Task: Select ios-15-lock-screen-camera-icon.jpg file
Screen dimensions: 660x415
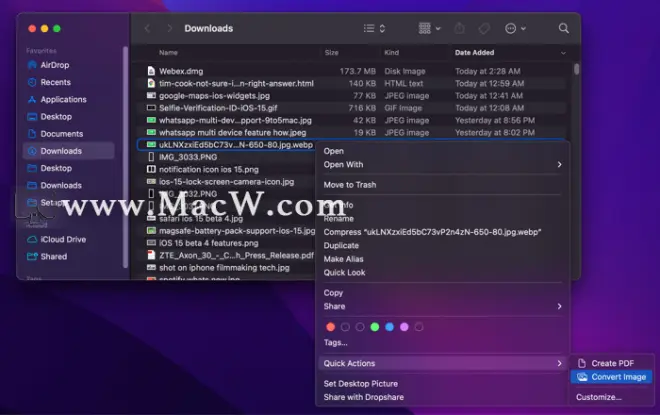Action: (x=227, y=182)
